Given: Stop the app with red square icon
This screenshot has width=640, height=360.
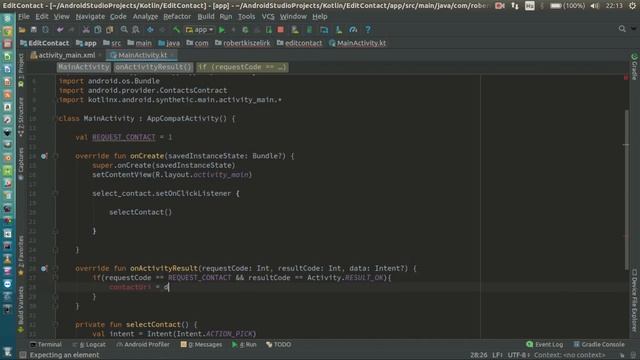Looking at the screenshot, I should click(x=280, y=30).
